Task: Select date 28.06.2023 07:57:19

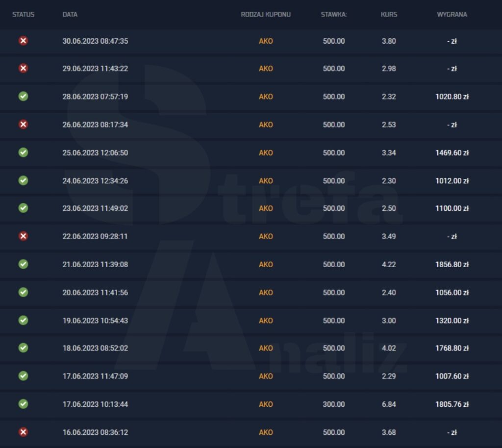Action: click(95, 97)
